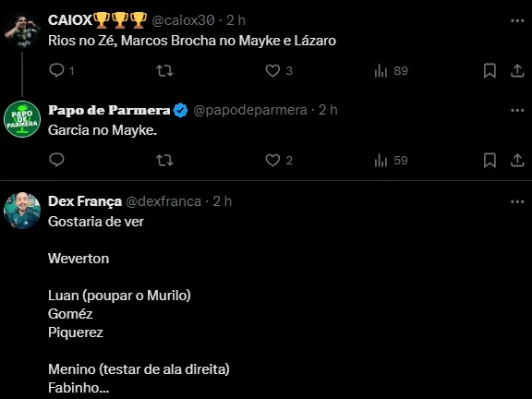Open Papo de Parmera's green avatar

(22, 119)
